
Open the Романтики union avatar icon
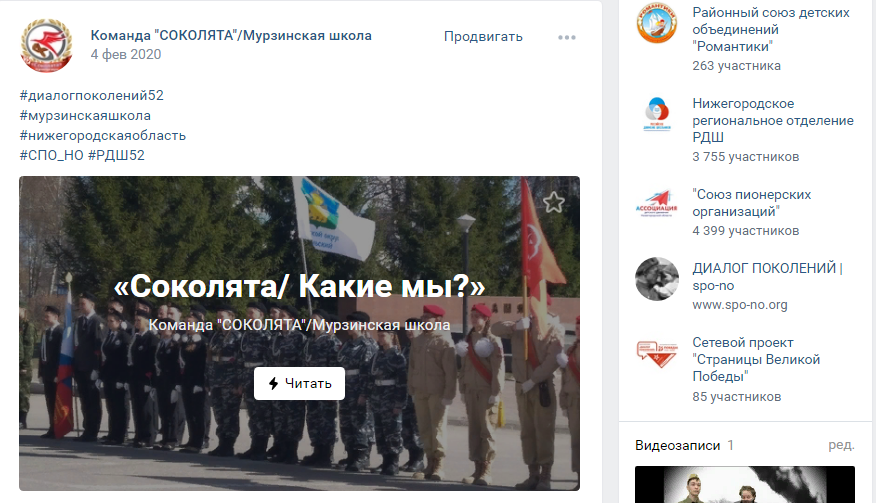(657, 22)
